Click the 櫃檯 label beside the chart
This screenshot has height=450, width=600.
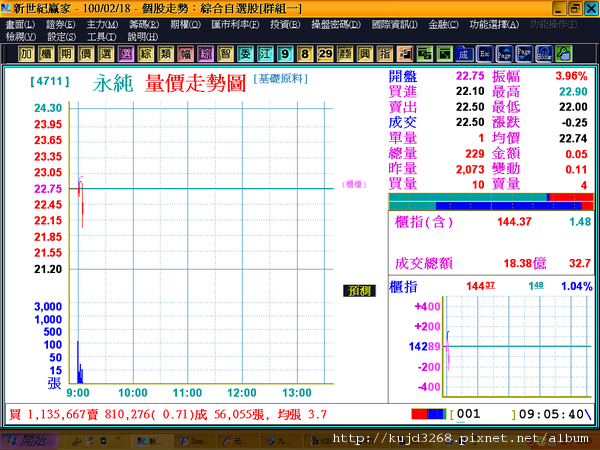354,184
